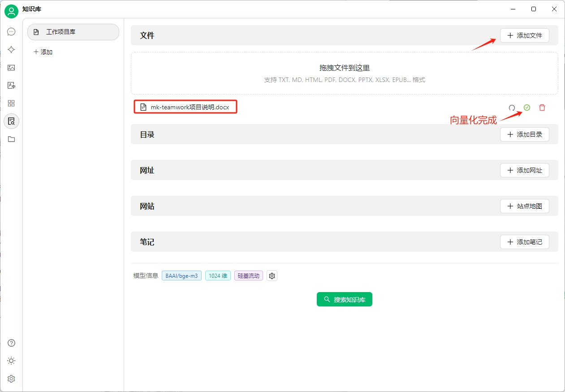Screen dimensions: 565x392
Task: Click the 站点地图 button
Action: click(525, 206)
